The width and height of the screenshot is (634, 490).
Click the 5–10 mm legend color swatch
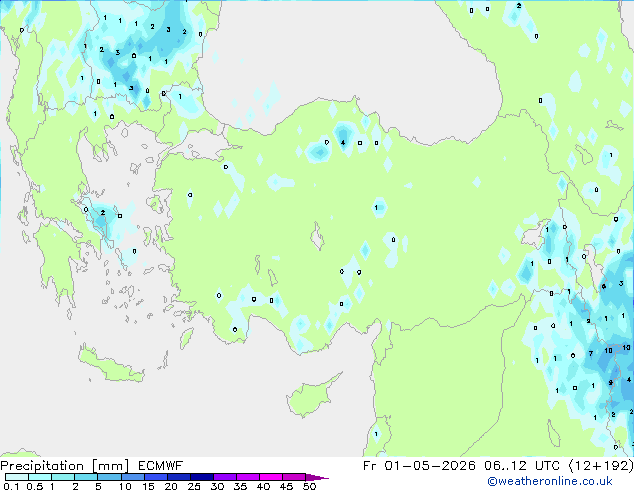[109, 477]
